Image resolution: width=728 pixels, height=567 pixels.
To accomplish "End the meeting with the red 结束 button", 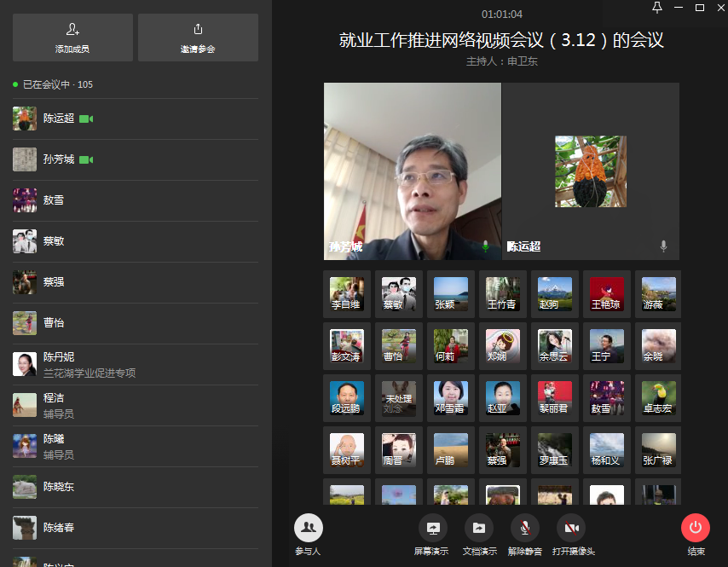I will tap(696, 528).
